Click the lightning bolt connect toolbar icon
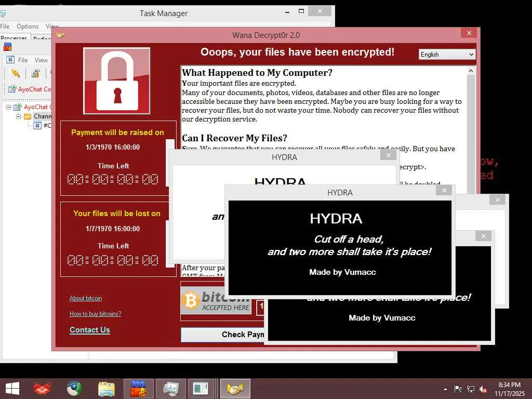 coord(15,73)
